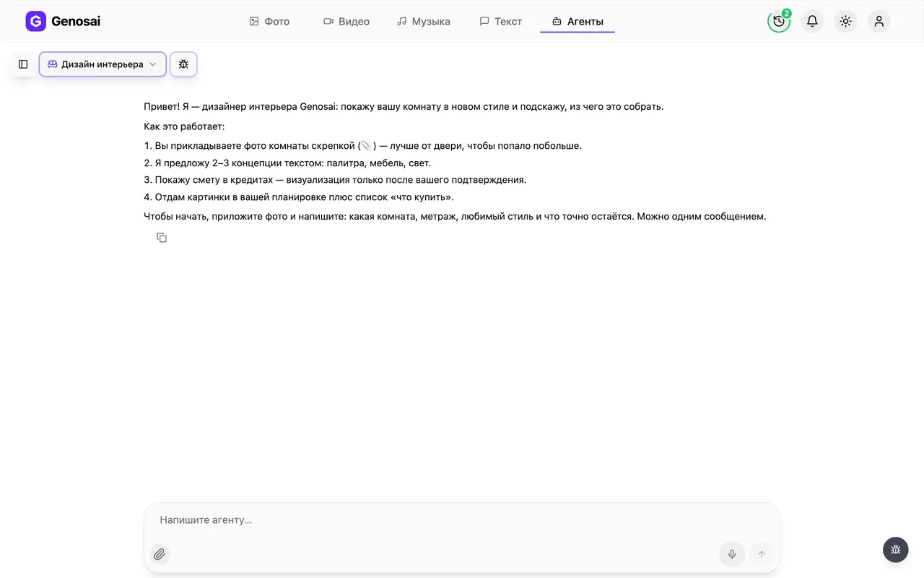Open the Фото tab
The height and width of the screenshot is (578, 924).
(x=269, y=22)
